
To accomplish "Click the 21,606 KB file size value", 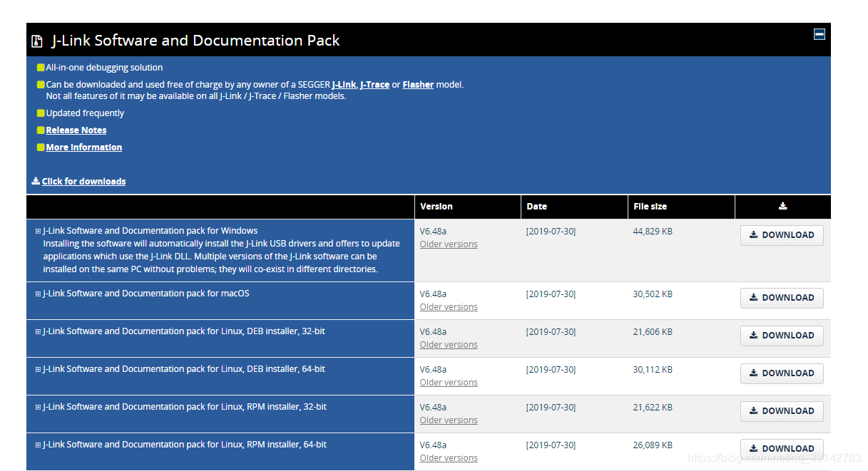I will point(653,332).
